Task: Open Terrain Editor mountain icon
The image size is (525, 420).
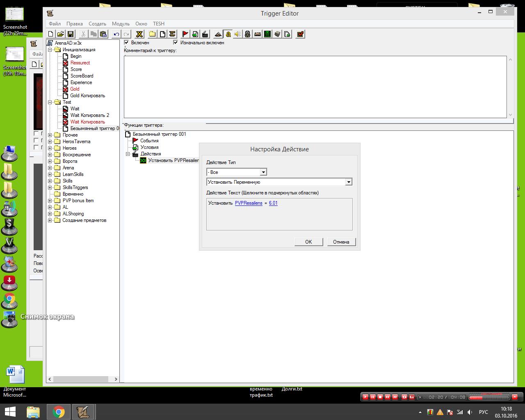Action: (x=218, y=34)
